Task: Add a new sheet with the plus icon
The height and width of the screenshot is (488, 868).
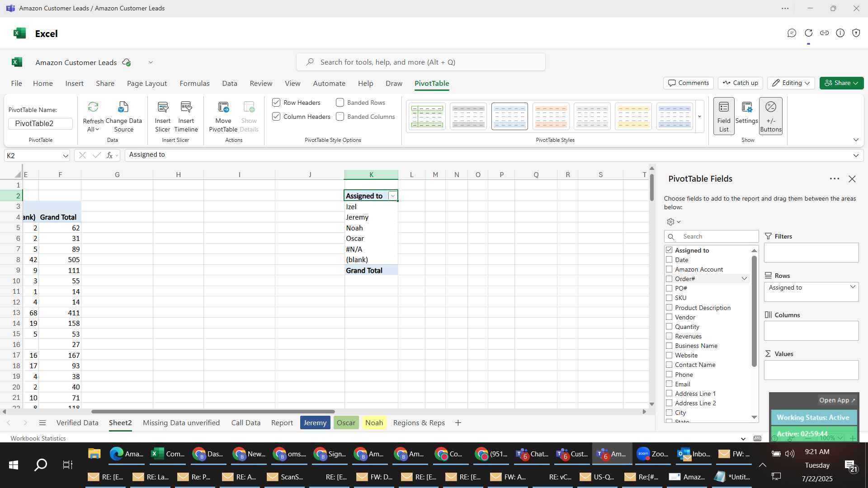Action: (458, 423)
